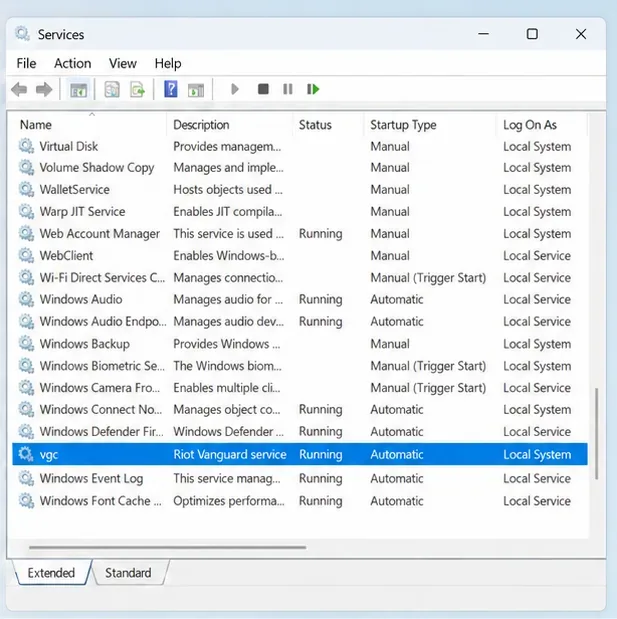Screen dimensions: 617x619
Task: Click Running status of Web Account Manager
Action: click(x=321, y=234)
